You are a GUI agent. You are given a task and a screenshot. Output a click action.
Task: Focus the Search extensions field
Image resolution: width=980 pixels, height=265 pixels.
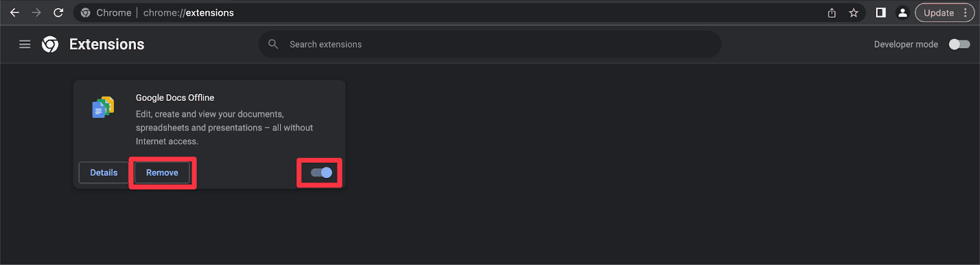point(489,44)
